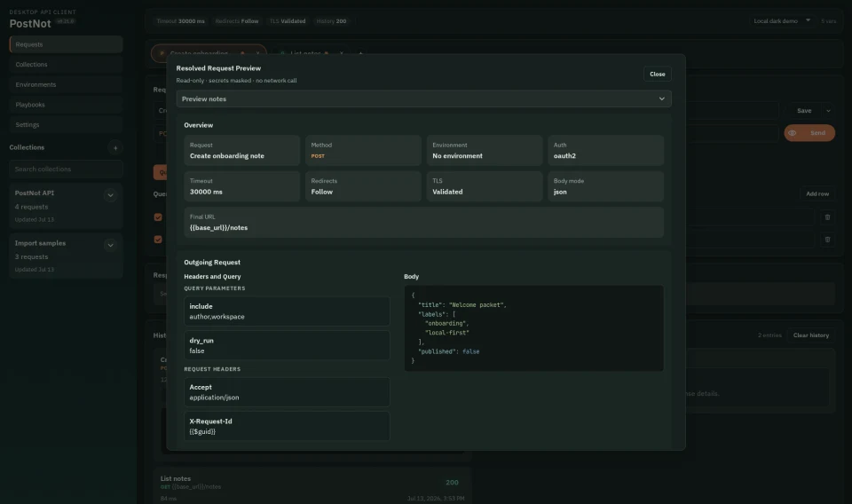The image size is (852, 504).
Task: Click the Clear history button
Action: (x=810, y=335)
